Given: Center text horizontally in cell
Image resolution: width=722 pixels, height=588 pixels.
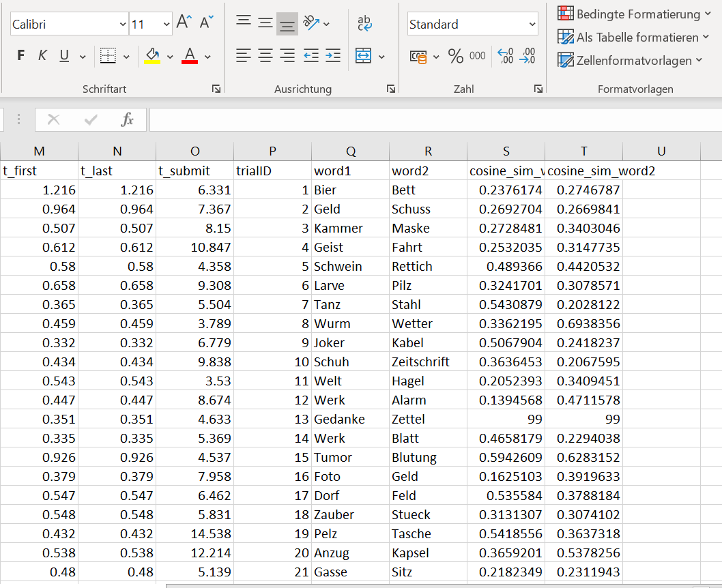Looking at the screenshot, I should click(x=265, y=56).
